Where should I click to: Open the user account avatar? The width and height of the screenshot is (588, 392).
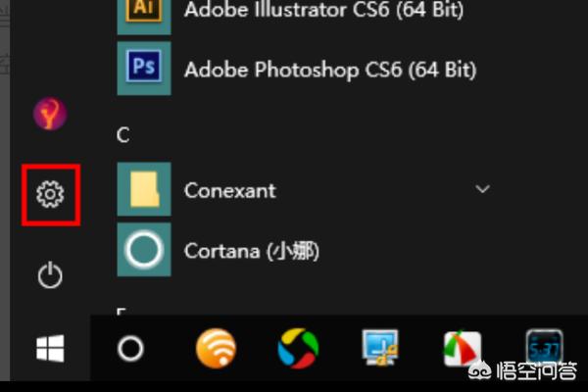50,114
